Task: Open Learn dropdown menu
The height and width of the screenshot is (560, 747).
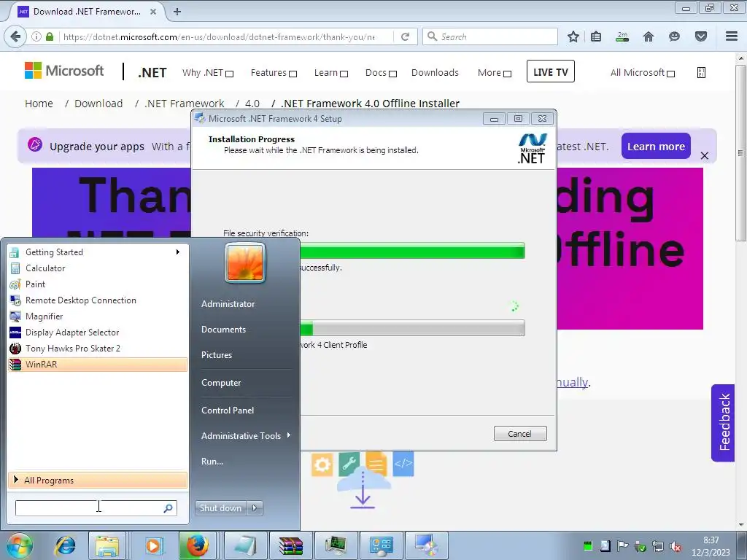Action: (331, 73)
